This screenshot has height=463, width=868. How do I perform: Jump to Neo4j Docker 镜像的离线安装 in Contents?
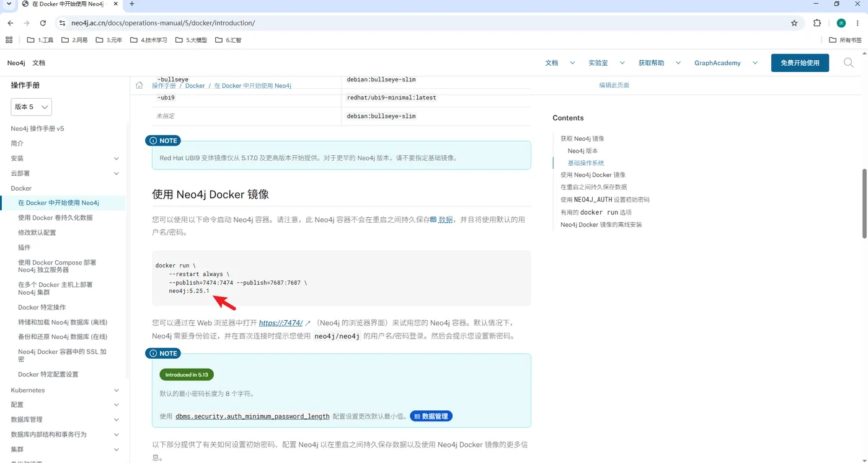pyautogui.click(x=601, y=225)
